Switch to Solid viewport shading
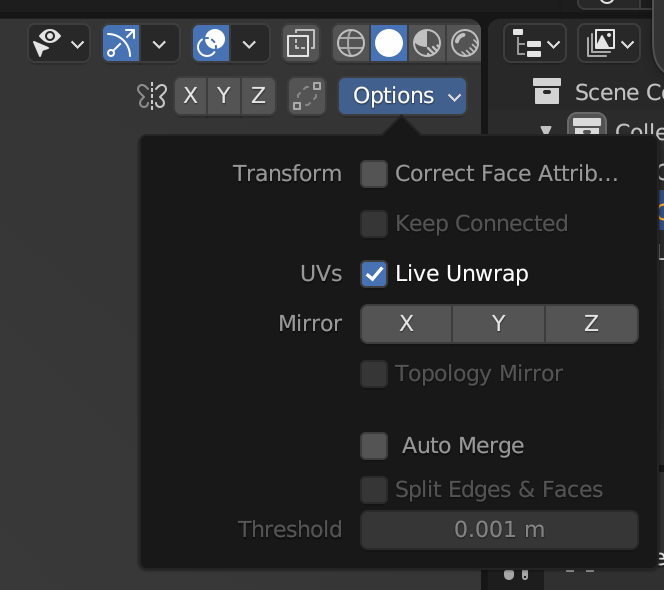Viewport: 664px width, 590px height. [389, 44]
